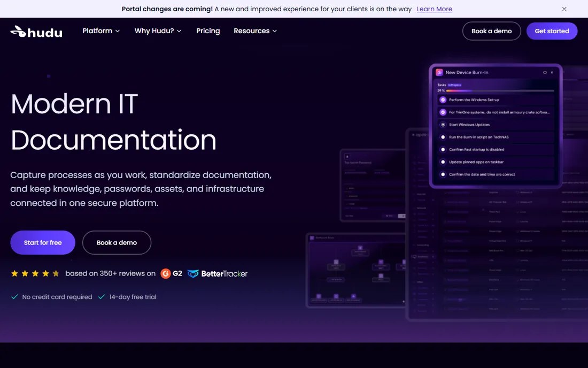Click the checkmark beside 14-day free trial

(x=101, y=297)
